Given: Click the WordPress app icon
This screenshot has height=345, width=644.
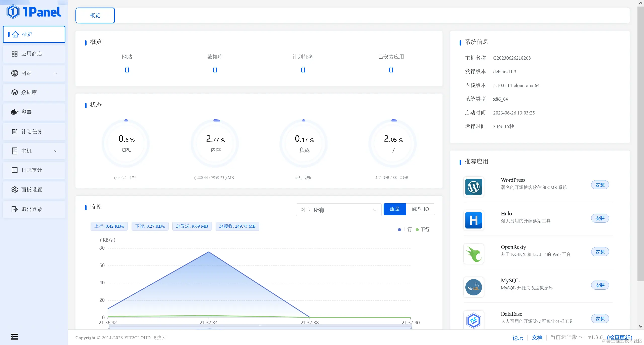Looking at the screenshot, I should [x=473, y=187].
